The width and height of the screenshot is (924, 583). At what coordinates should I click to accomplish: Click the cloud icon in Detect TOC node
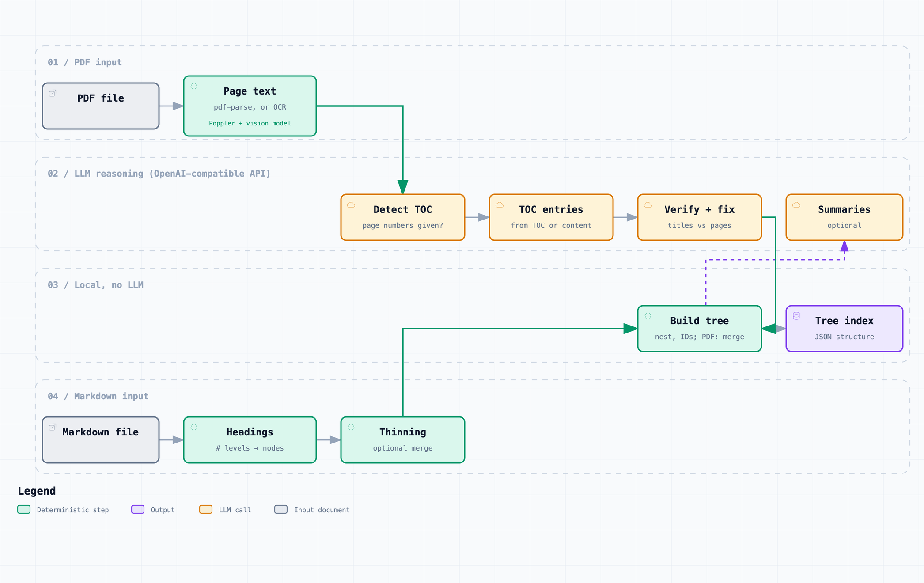[351, 205]
